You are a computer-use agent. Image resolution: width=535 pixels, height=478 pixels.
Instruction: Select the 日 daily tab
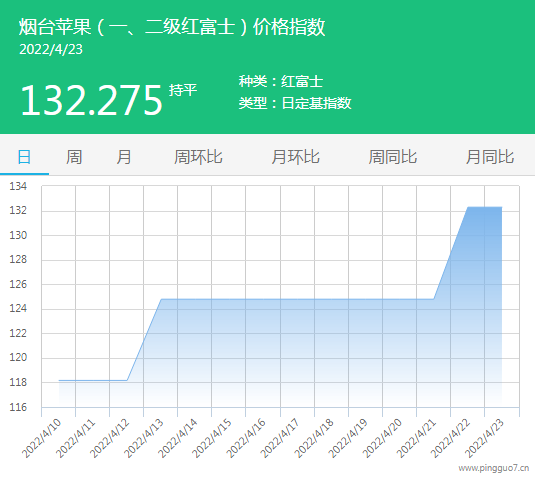[24, 157]
